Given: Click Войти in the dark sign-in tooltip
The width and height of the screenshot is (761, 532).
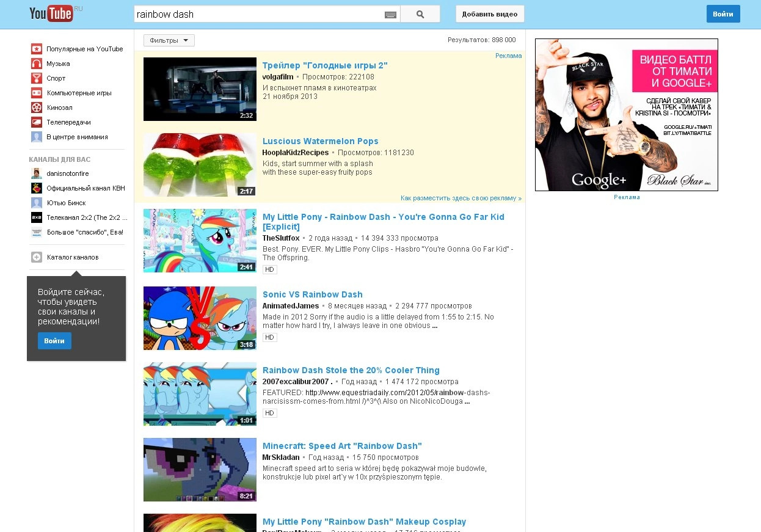Looking at the screenshot, I should click(x=54, y=341).
